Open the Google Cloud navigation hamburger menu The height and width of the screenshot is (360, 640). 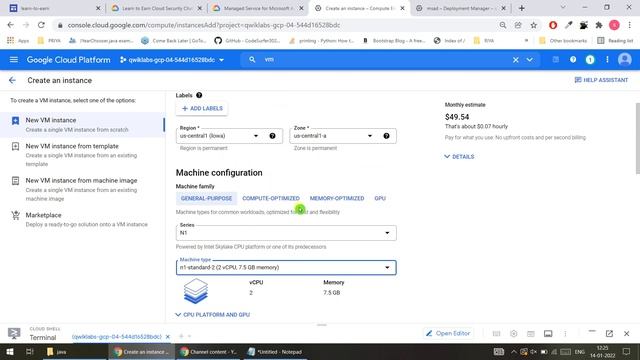pos(13,60)
